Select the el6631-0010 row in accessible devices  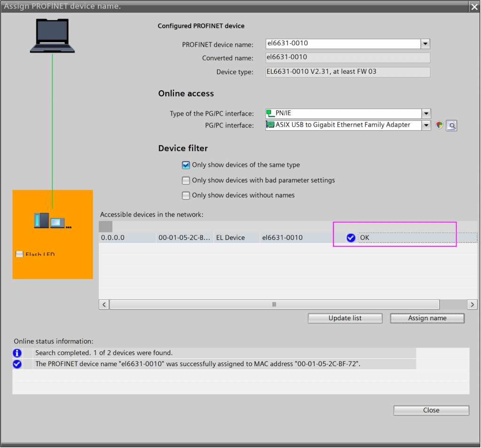tap(282, 238)
